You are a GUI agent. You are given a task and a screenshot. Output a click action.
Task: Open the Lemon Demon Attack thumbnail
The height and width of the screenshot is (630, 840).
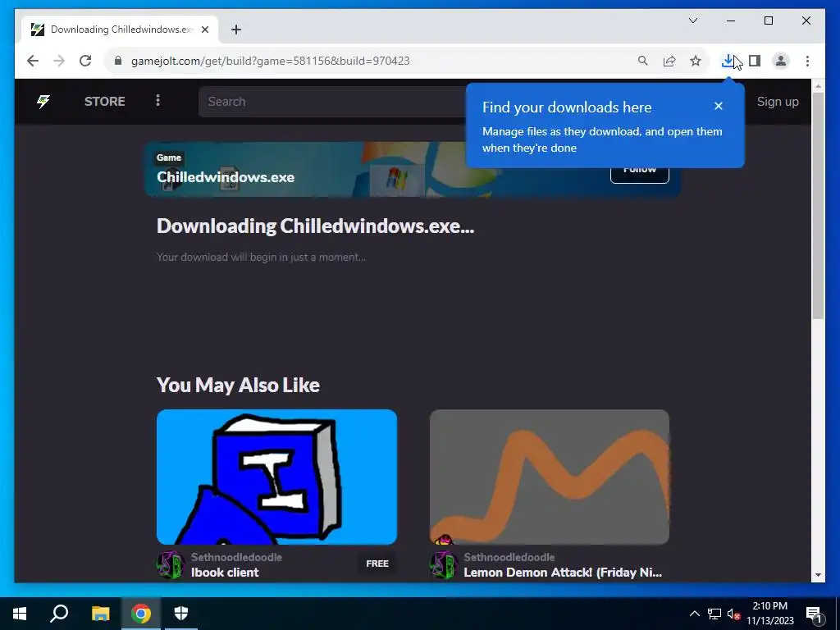click(549, 477)
